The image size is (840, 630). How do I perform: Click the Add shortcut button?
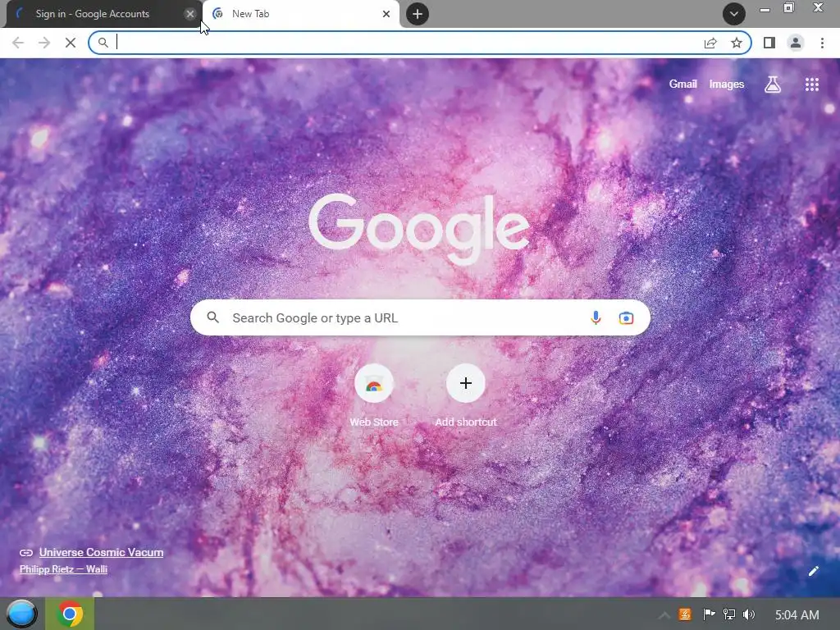coord(466,395)
